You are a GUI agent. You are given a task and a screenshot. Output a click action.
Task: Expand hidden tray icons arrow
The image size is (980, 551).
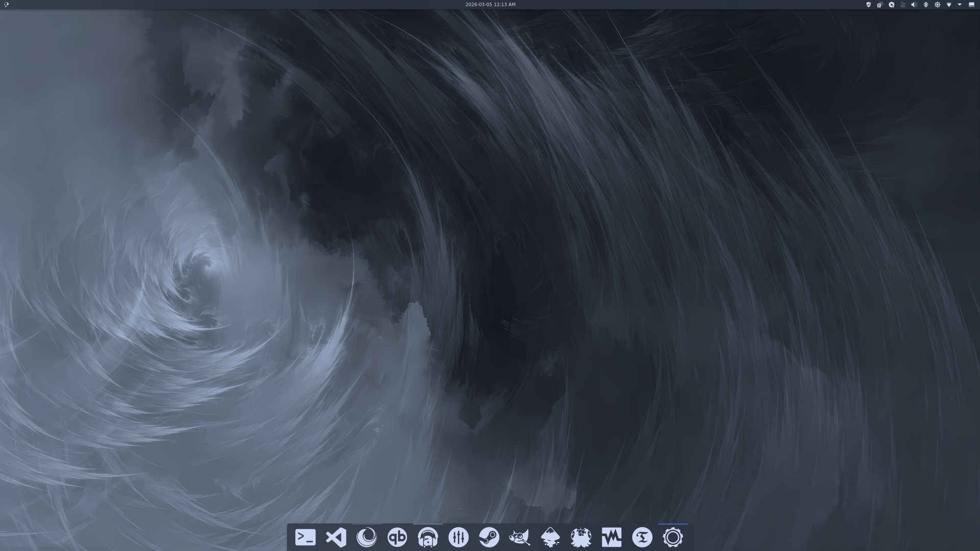960,5
